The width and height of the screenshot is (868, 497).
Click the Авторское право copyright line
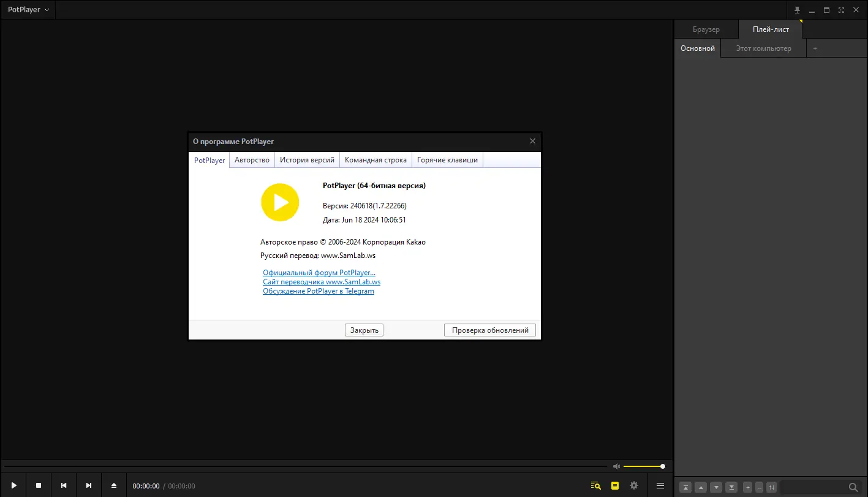click(x=343, y=242)
